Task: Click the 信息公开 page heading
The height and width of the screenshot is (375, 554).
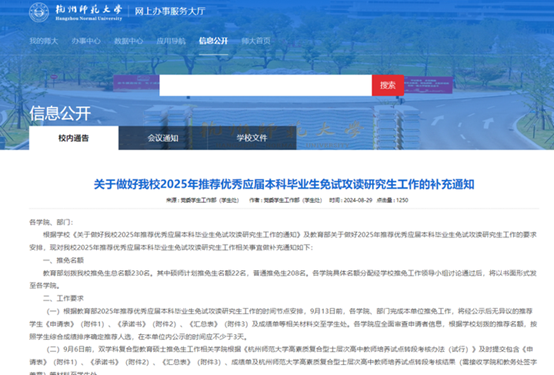Action: click(60, 113)
